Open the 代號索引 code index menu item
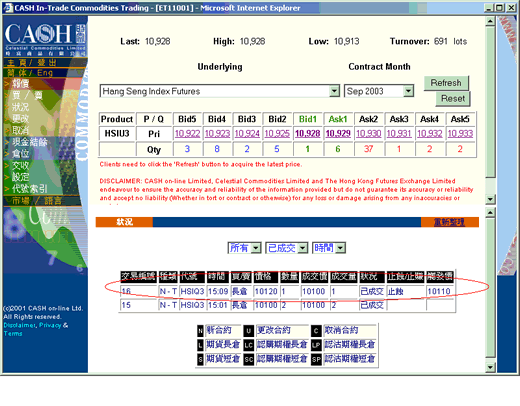This screenshot has width=520, height=406. [30, 189]
